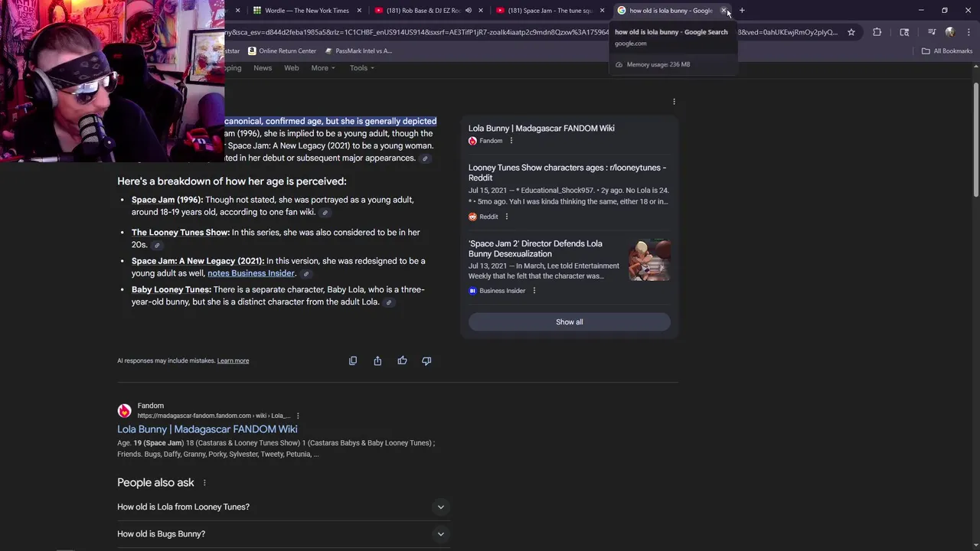Open the Chrome profile avatar
Image resolution: width=980 pixels, height=551 pixels.
click(950, 32)
